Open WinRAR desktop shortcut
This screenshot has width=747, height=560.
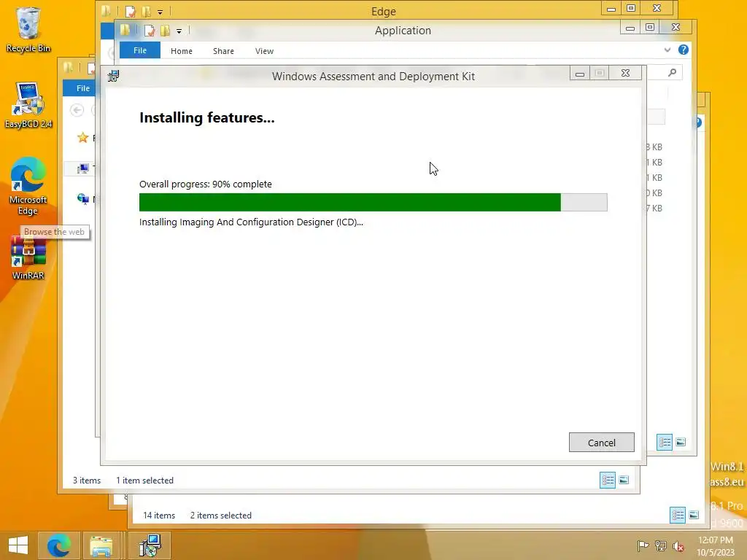(x=28, y=259)
